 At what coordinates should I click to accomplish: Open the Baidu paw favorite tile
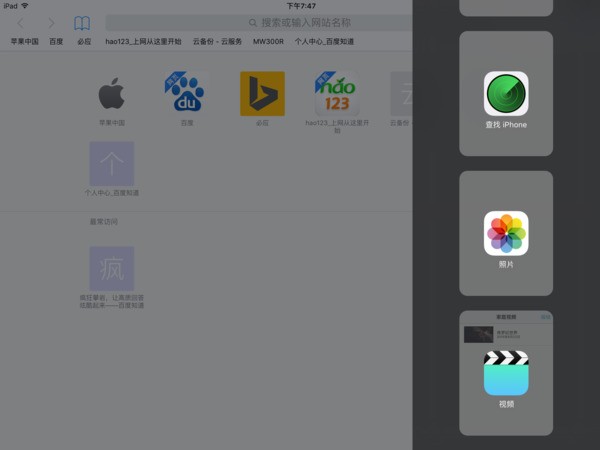(187, 94)
